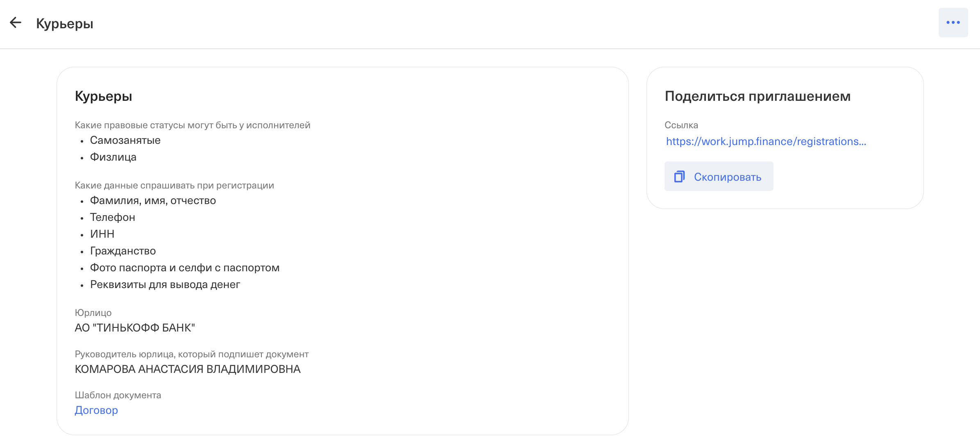The width and height of the screenshot is (980, 445).
Task: Click the Курьеры title in the top header
Action: [65, 24]
